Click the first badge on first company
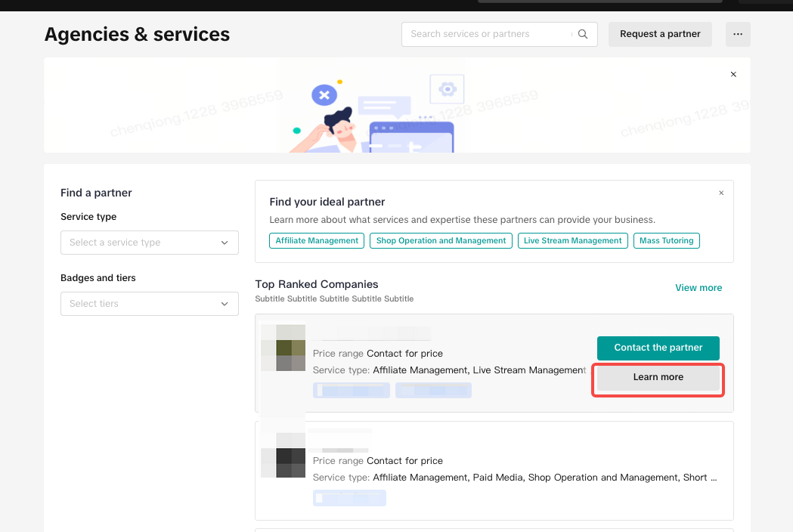Screen dimensions: 793x532 352,391
